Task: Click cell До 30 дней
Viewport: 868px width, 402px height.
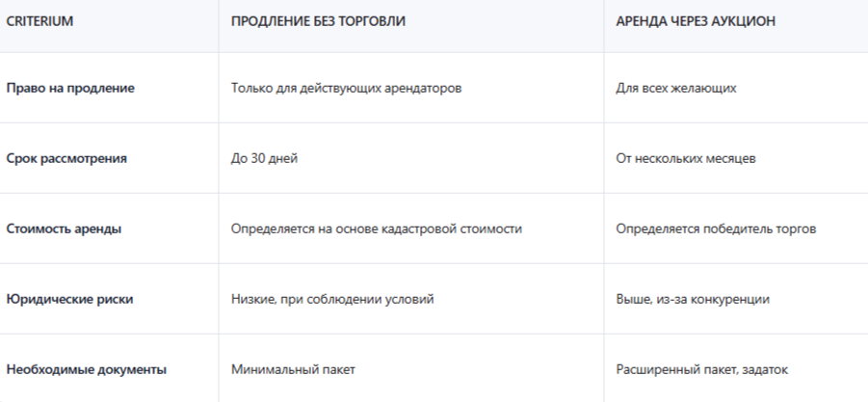Action: 264,158
